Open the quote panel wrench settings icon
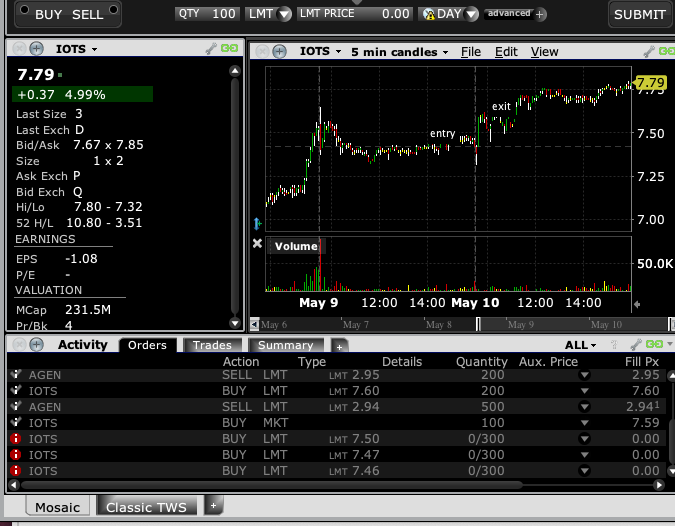This screenshot has height=526, width=675. (211, 49)
